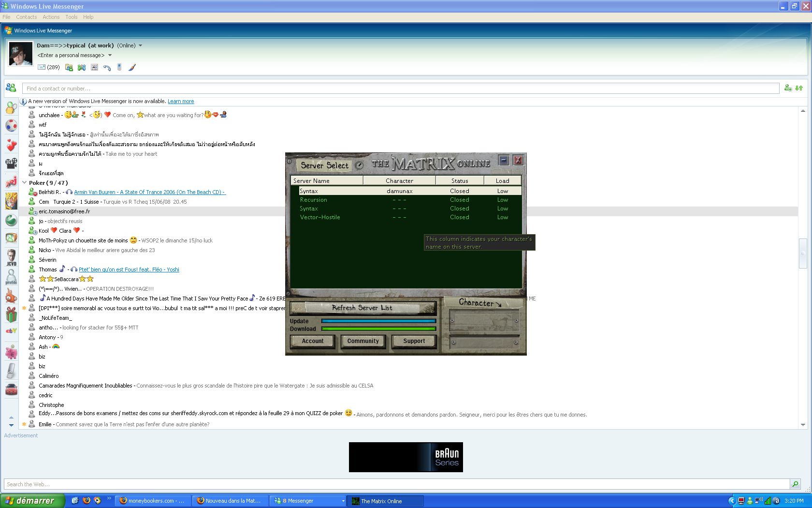Viewport: 812px width, 508px height.
Task: Open the profils tab in the sidebar
Action: pyautogui.click(x=11, y=277)
